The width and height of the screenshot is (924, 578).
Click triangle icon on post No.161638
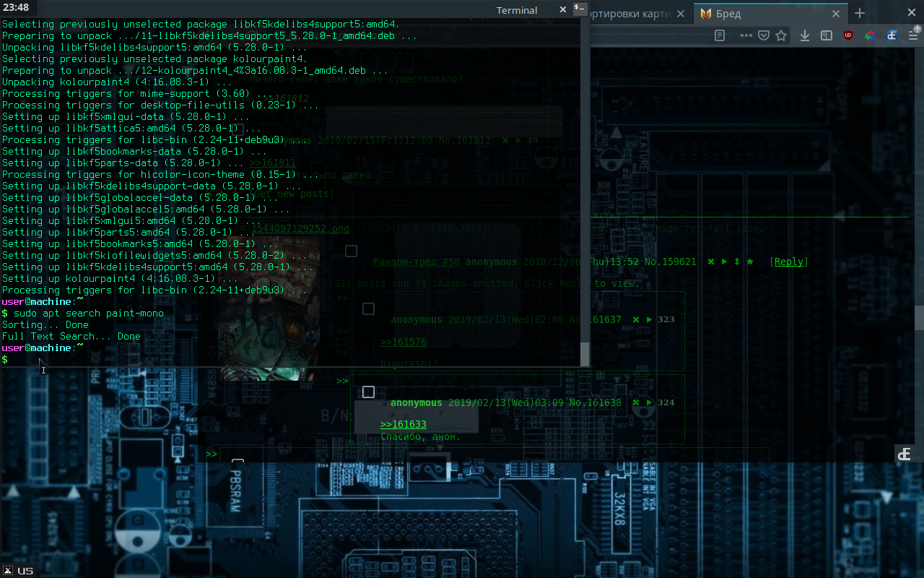pyautogui.click(x=649, y=402)
